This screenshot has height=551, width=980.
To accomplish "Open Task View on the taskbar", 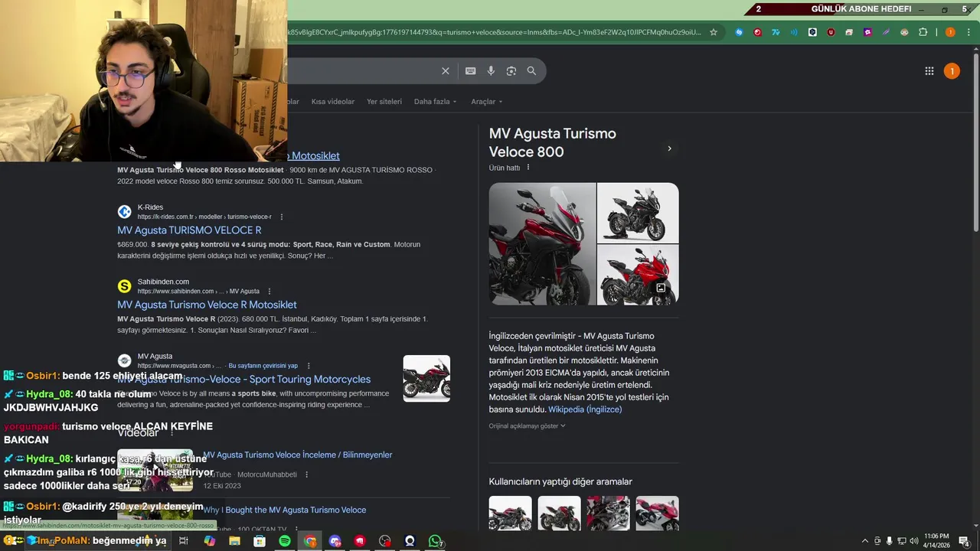I will coord(184,541).
